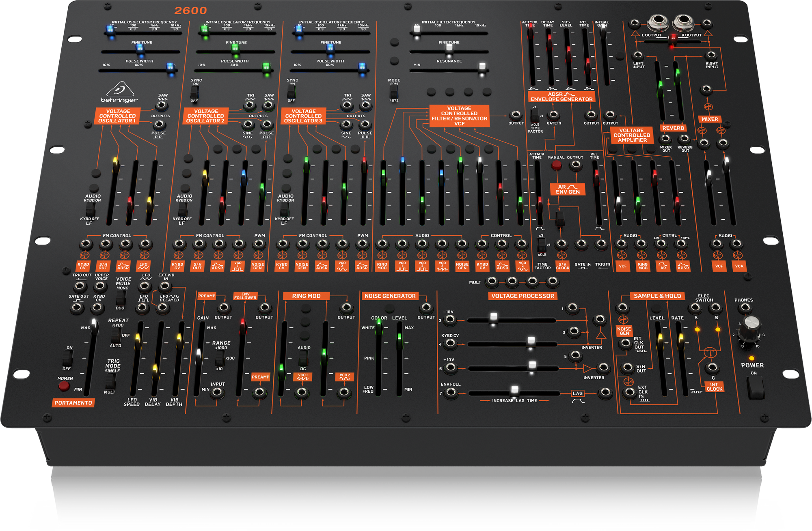Screen dimensions: 812x531
Task: Click the VCO 1 FINE TUNE slider
Action: coord(140,49)
